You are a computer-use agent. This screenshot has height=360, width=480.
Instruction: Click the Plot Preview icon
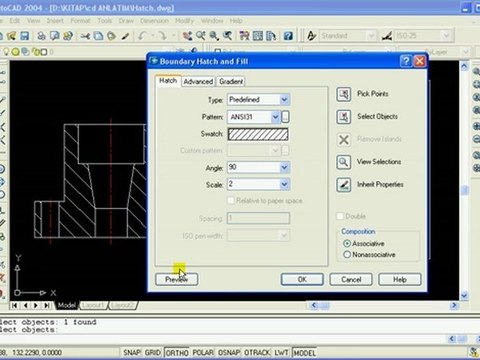(x=54, y=36)
